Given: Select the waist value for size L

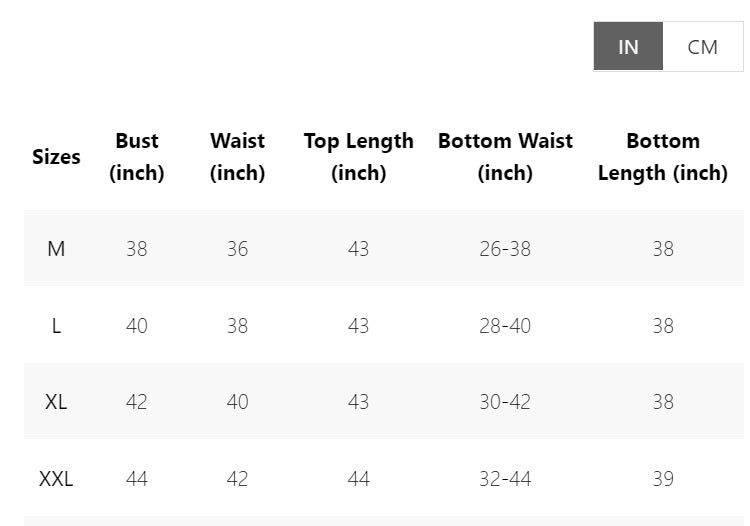Looking at the screenshot, I should (237, 326).
